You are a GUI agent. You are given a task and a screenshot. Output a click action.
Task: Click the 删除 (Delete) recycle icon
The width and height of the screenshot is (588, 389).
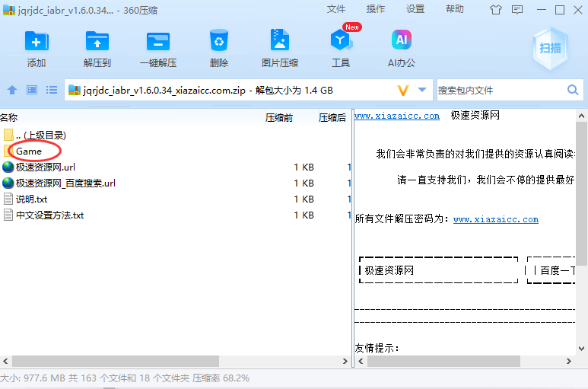pos(219,40)
